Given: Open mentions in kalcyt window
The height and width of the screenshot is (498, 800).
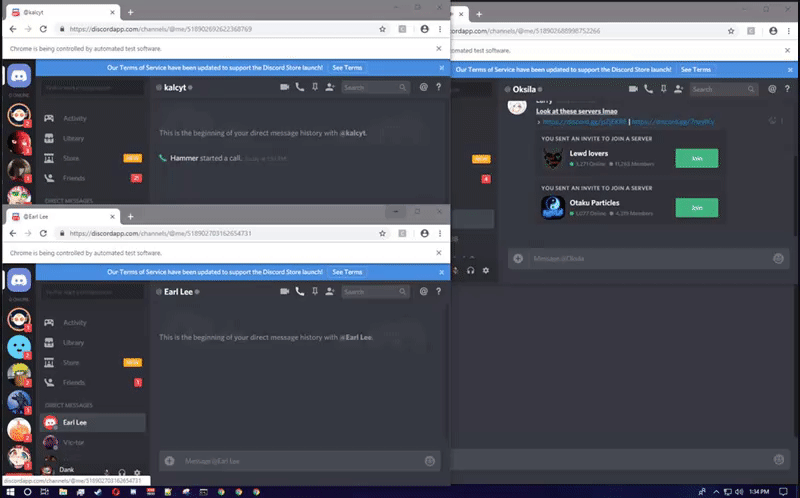Looking at the screenshot, I should 423,87.
